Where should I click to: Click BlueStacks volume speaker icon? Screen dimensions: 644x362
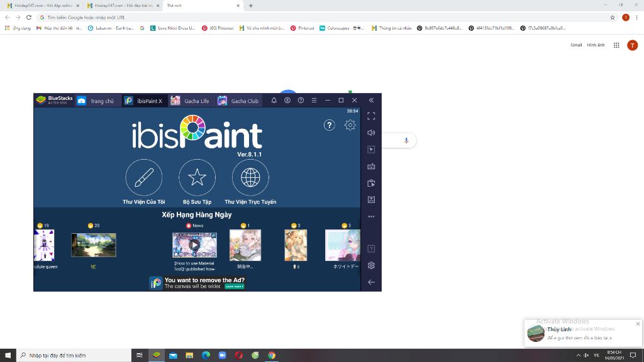371,133
